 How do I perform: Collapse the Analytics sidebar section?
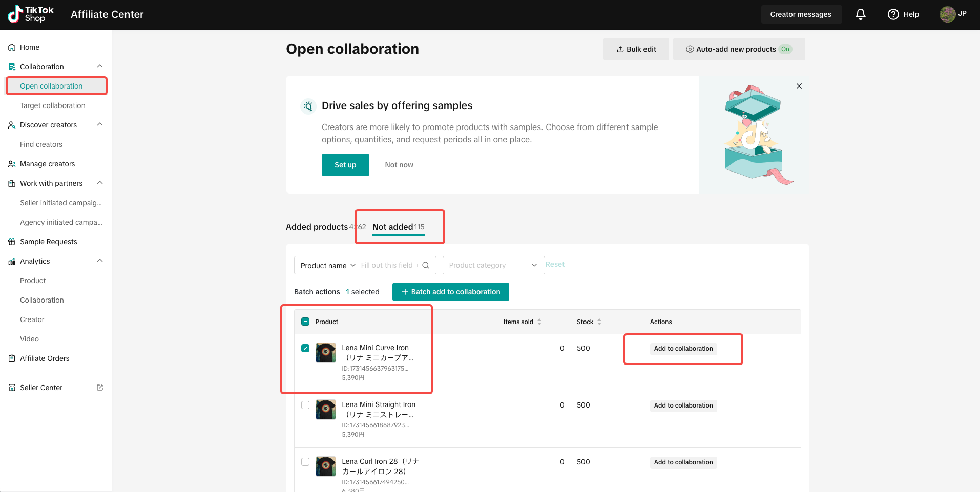pyautogui.click(x=100, y=261)
